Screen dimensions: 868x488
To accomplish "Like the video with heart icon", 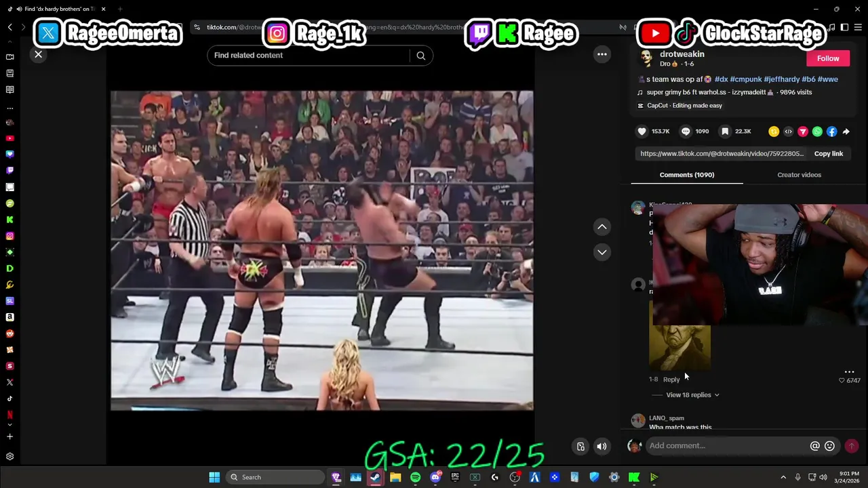I will [642, 131].
